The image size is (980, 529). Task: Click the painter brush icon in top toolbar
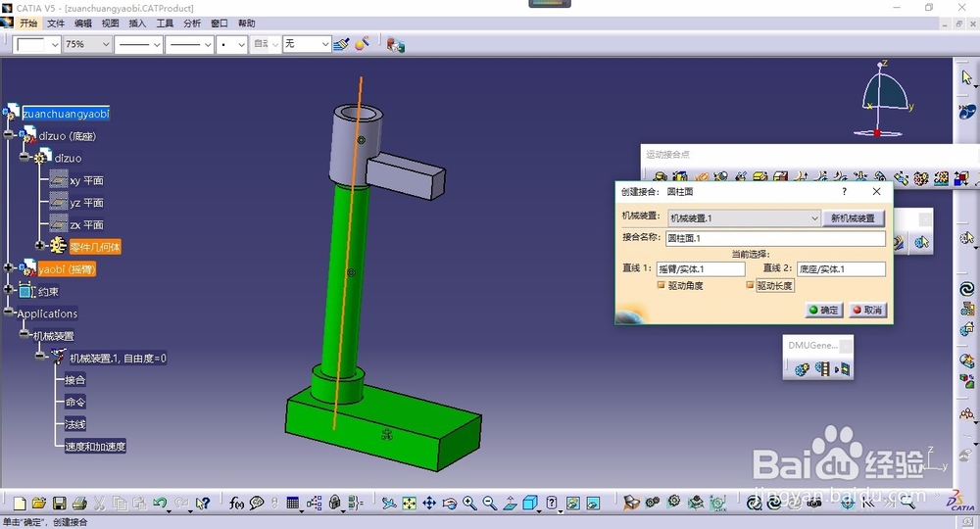[x=341, y=44]
